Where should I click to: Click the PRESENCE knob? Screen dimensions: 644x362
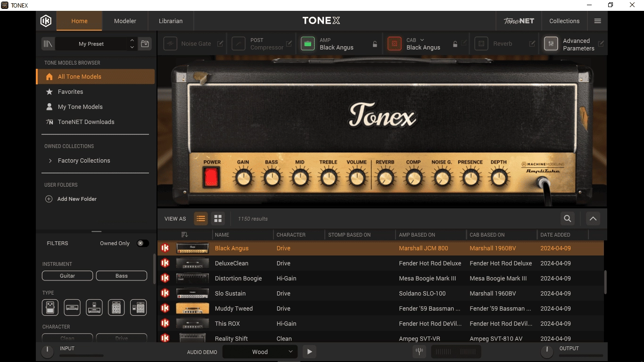click(x=470, y=178)
